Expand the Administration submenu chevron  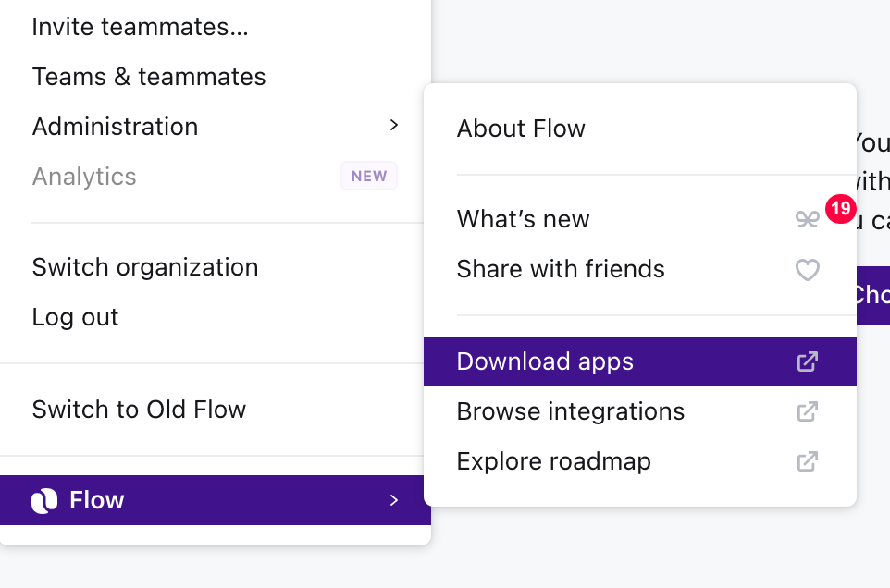(394, 126)
